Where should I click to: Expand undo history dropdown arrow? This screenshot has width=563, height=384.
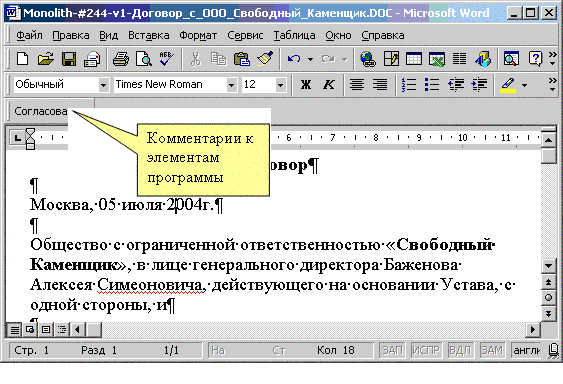click(310, 59)
